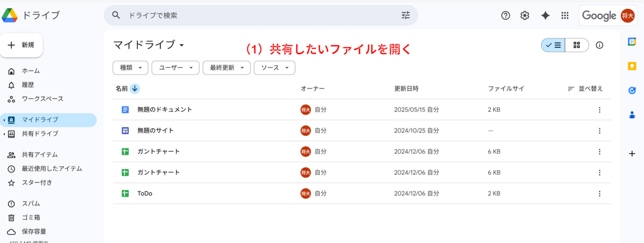
Task: Open the help question mark icon
Action: 505,15
